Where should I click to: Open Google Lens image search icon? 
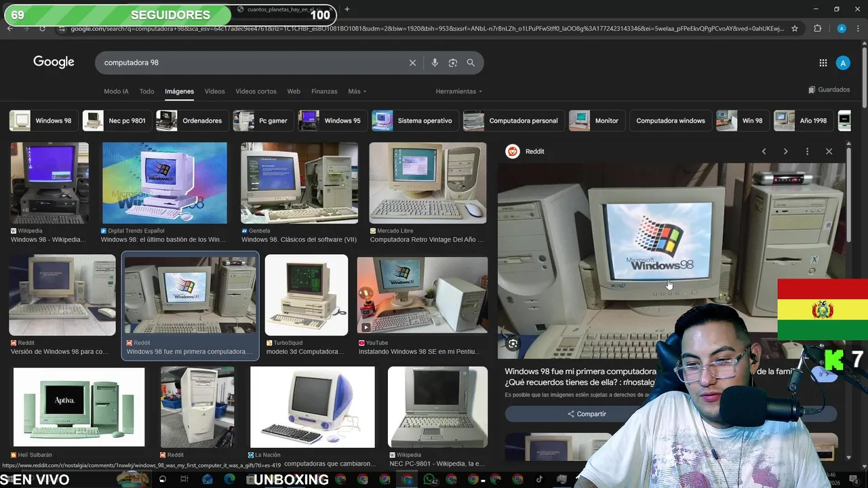[x=453, y=62]
